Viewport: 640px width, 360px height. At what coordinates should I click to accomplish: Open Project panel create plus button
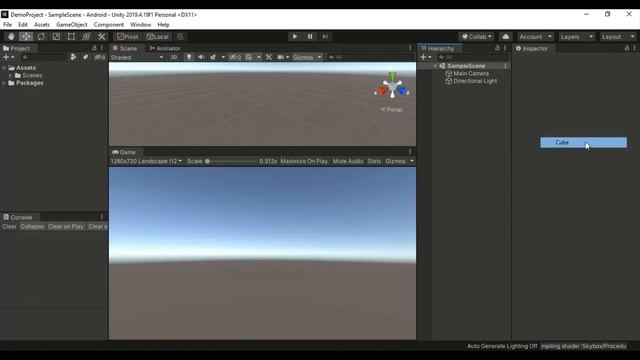pos(9,58)
